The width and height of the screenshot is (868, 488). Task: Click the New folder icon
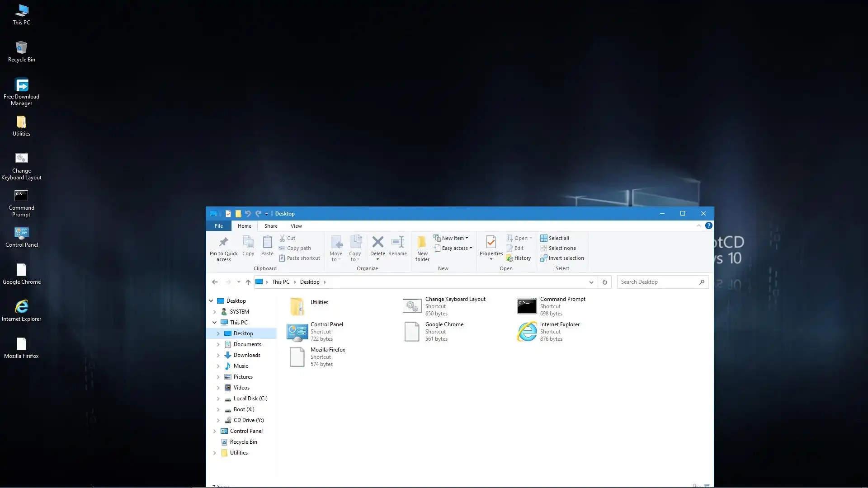point(422,243)
